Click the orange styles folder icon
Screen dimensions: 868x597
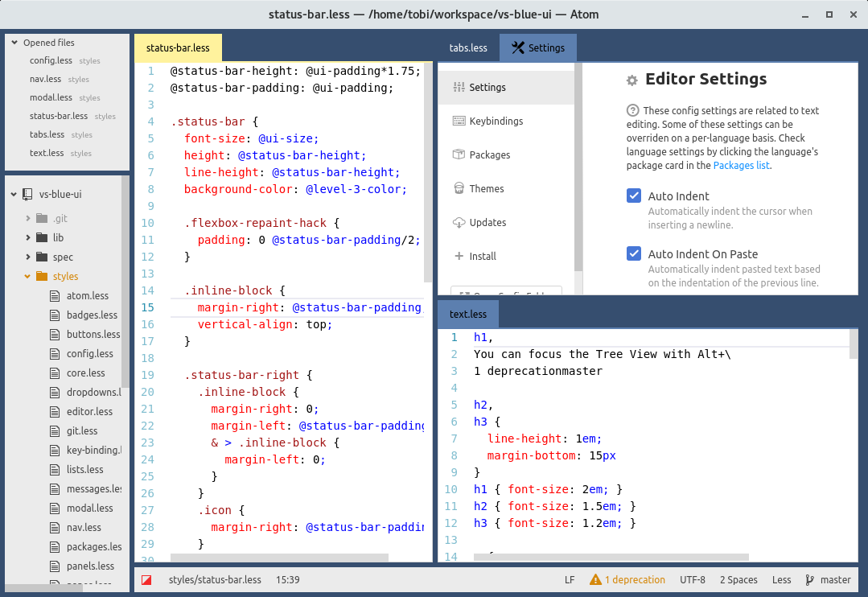point(42,276)
